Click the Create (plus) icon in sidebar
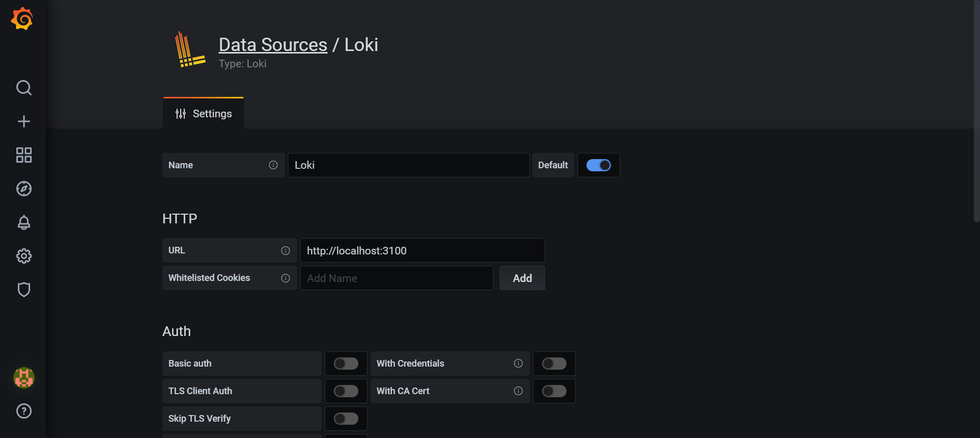Screen dimensions: 980x438 pyautogui.click(x=23, y=121)
